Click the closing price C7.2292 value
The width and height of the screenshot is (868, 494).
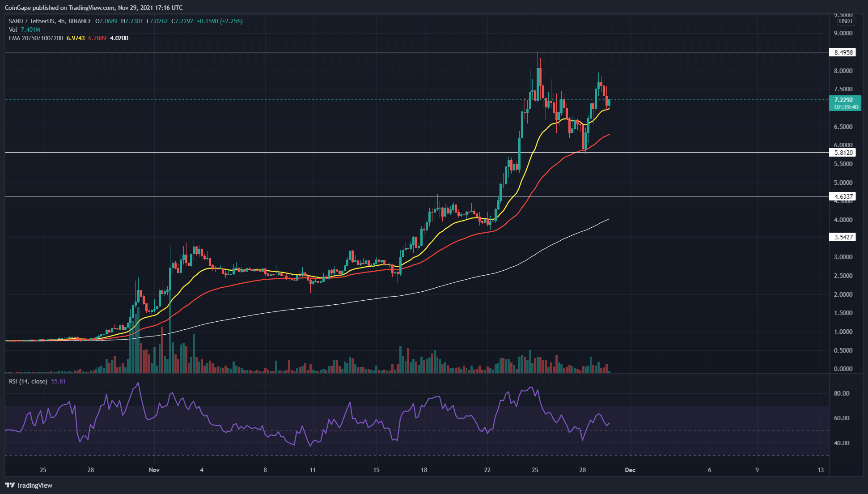point(182,21)
